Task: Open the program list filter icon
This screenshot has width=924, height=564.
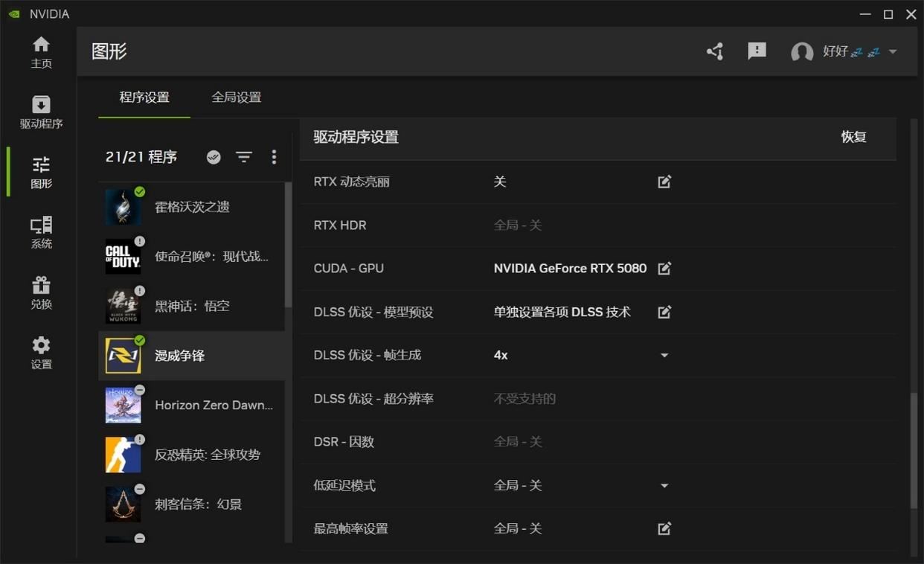Action: coord(244,157)
